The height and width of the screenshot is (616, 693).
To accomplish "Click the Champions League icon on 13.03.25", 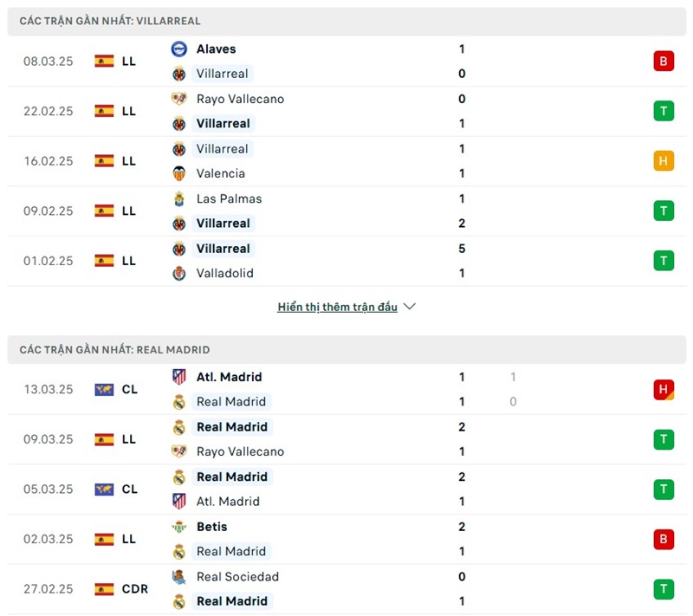I will [x=105, y=390].
